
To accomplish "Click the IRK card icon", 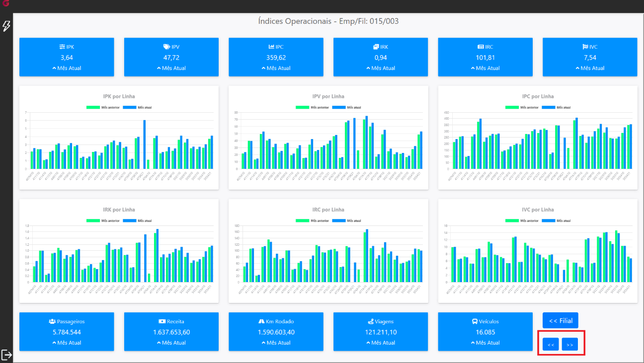I will pos(376,47).
